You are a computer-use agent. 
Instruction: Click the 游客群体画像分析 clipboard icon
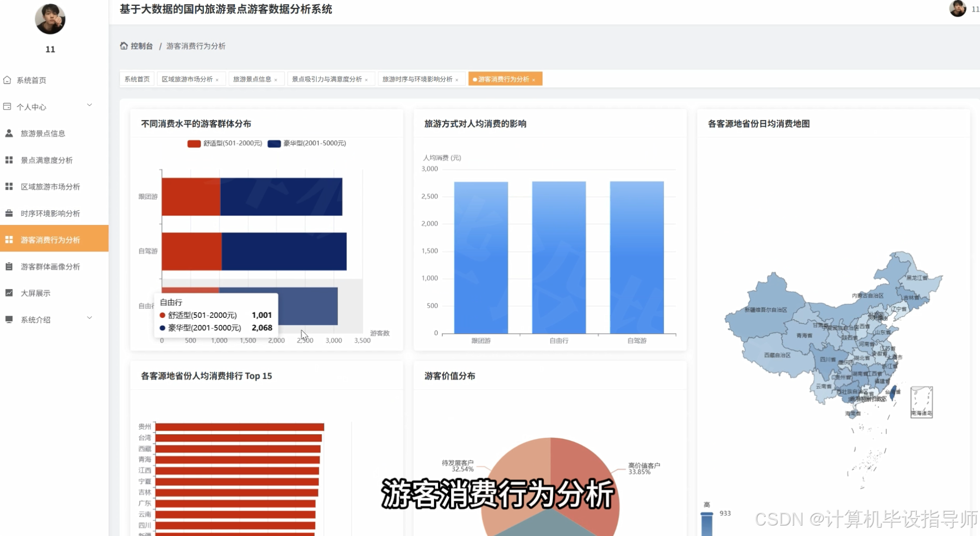(9, 266)
